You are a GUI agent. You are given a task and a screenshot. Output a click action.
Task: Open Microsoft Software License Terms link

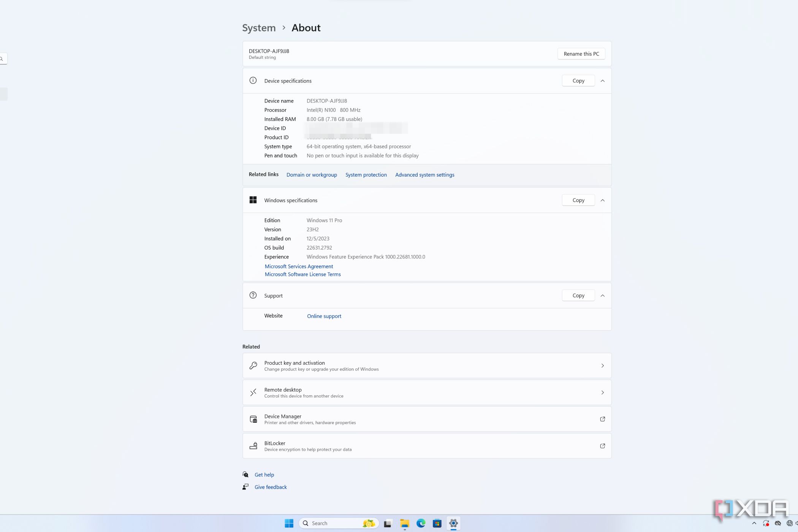click(x=302, y=274)
